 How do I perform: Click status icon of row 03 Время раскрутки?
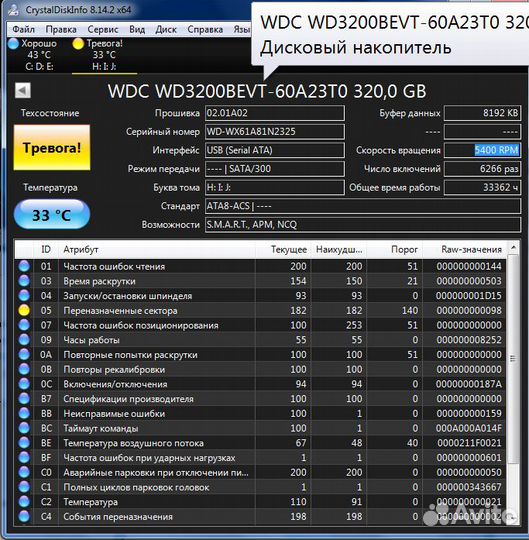(x=24, y=281)
